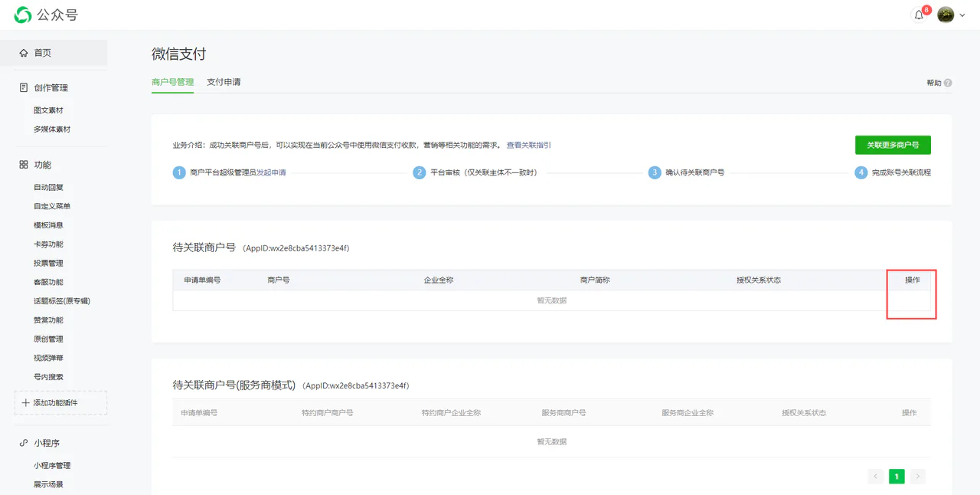This screenshot has height=495, width=980.
Task: Open 自动回复 in sidebar
Action: tap(48, 187)
